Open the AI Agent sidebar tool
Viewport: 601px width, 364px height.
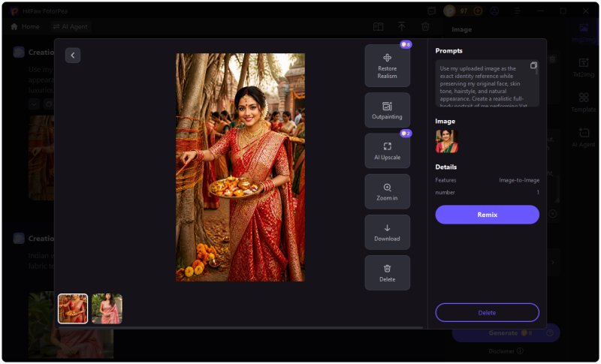(584, 137)
